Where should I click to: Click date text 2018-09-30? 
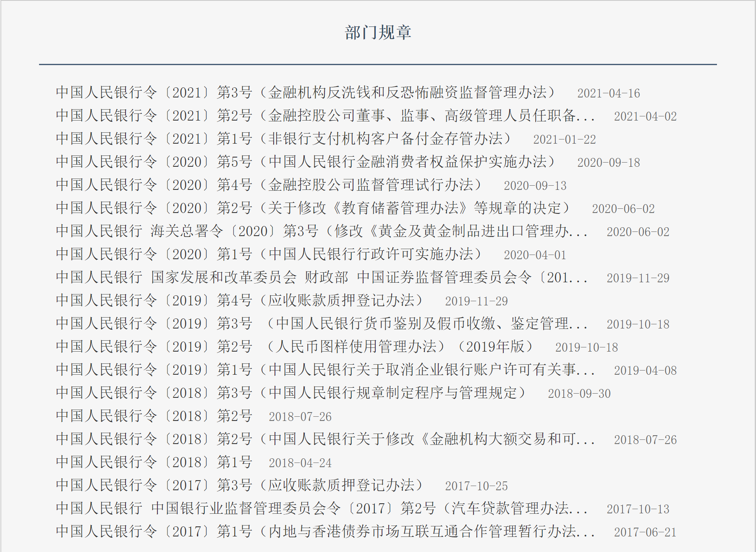click(579, 394)
